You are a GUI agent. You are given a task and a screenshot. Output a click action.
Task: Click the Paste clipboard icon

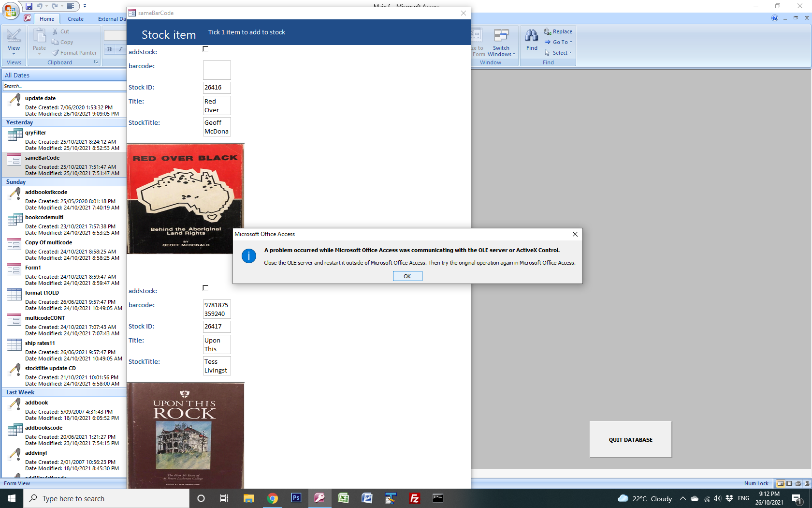coord(39,36)
